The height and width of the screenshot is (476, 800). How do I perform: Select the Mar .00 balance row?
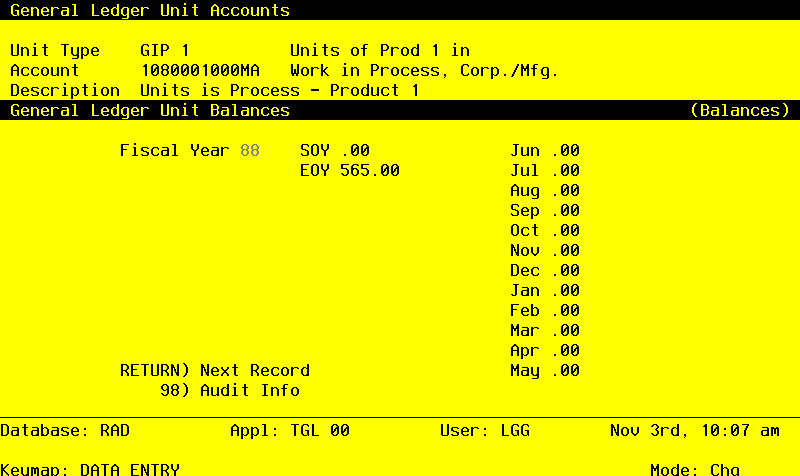point(545,330)
